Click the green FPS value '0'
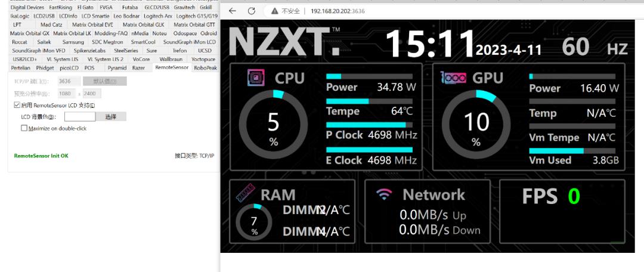 click(574, 196)
